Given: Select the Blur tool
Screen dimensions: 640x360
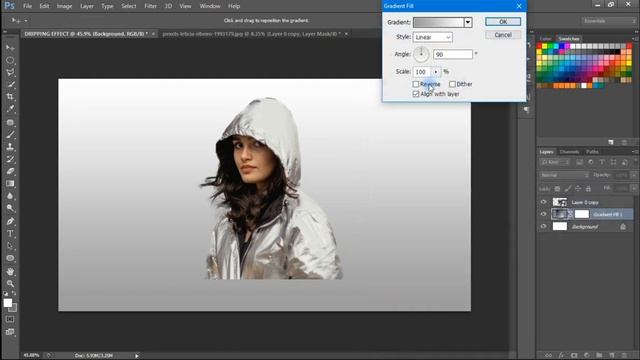Looking at the screenshot, I should pos(10,196).
